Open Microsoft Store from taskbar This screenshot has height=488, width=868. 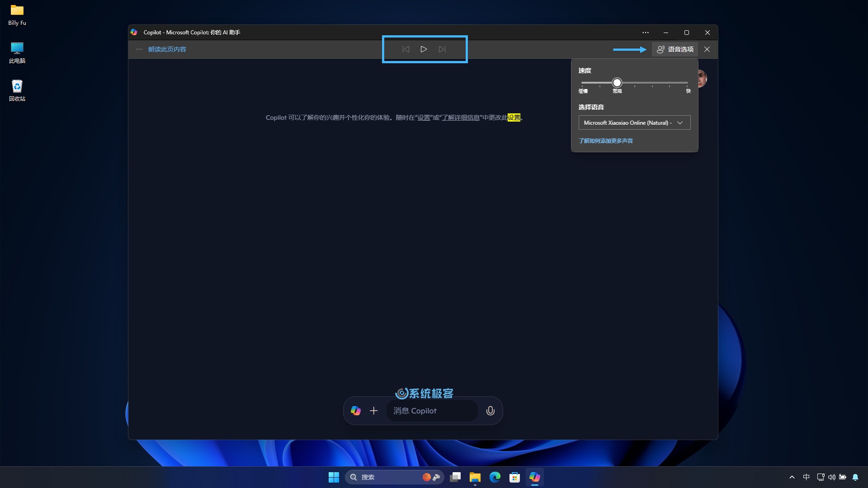[514, 477]
